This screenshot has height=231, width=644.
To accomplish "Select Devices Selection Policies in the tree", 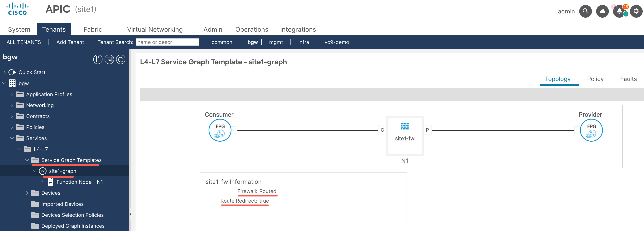I will [72, 215].
